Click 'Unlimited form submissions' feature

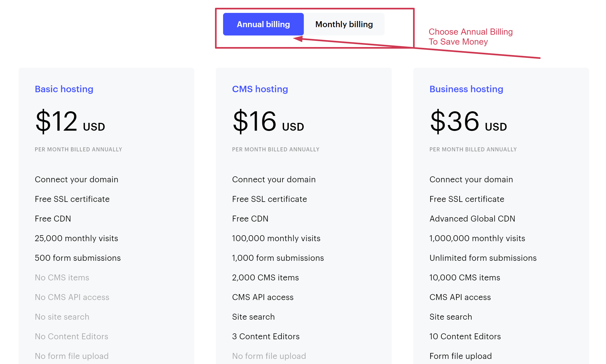point(483,258)
